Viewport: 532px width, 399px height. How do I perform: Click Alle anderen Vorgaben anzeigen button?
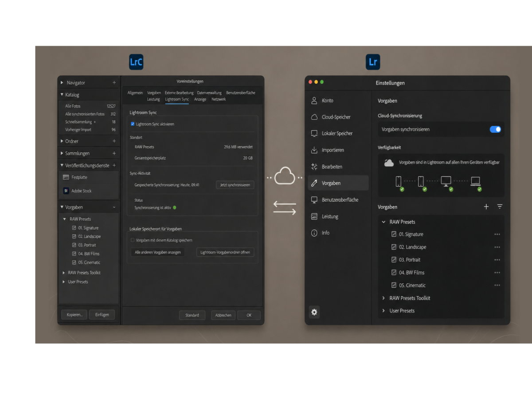tap(157, 252)
